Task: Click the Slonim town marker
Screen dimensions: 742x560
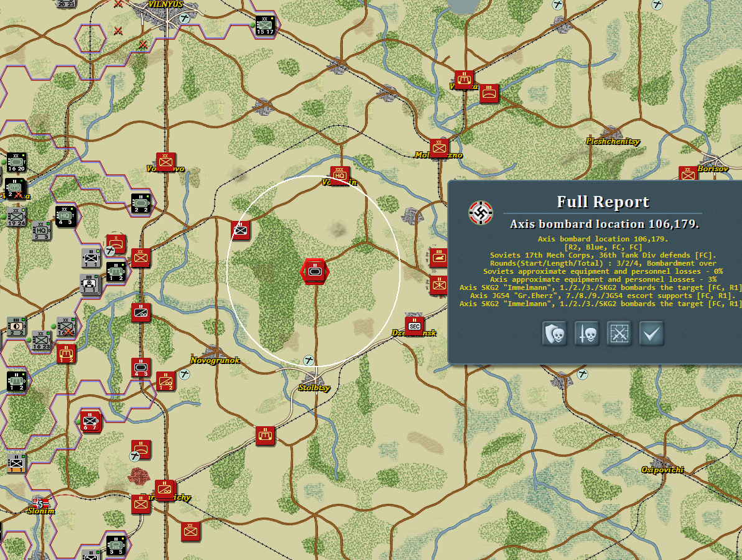Action: (40, 503)
